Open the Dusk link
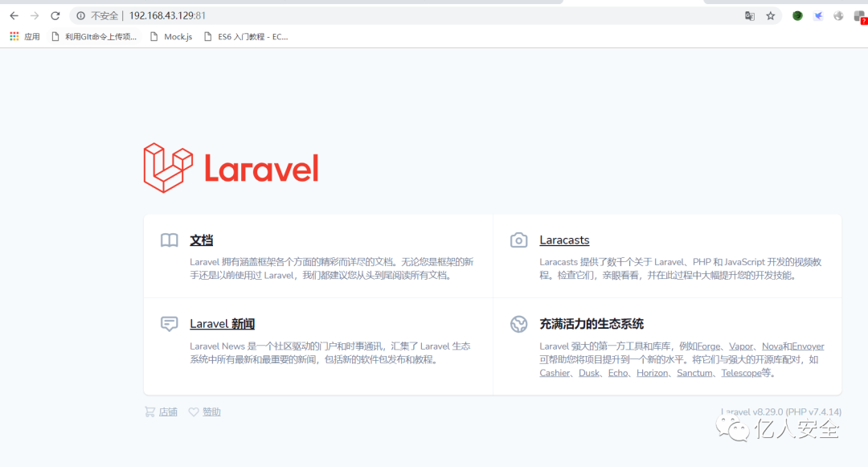Viewport: 868px width, 467px height. coord(589,373)
